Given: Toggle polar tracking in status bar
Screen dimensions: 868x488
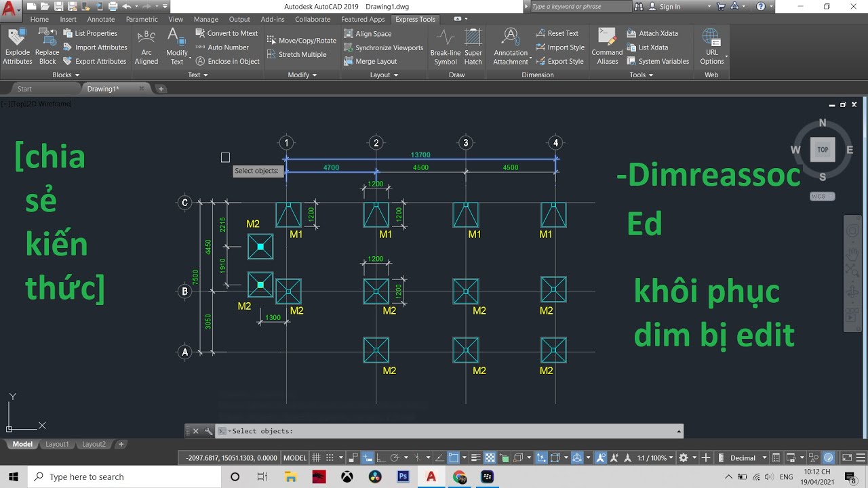Looking at the screenshot, I should (395, 457).
